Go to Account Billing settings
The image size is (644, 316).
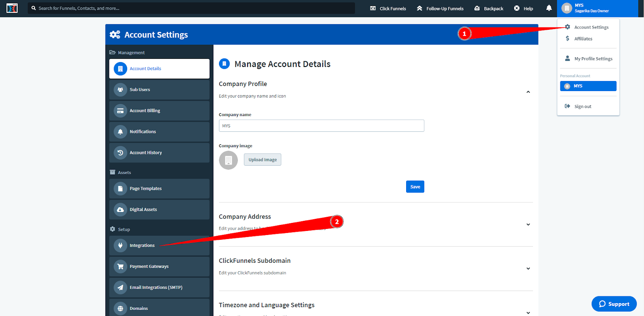pos(159,111)
